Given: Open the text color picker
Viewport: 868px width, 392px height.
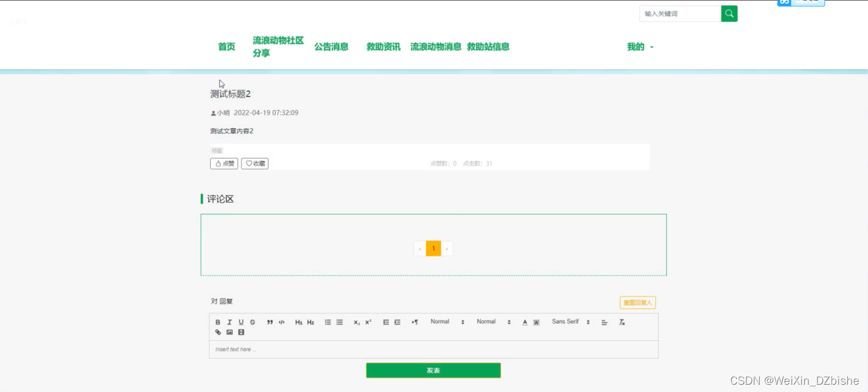Looking at the screenshot, I should 525,322.
